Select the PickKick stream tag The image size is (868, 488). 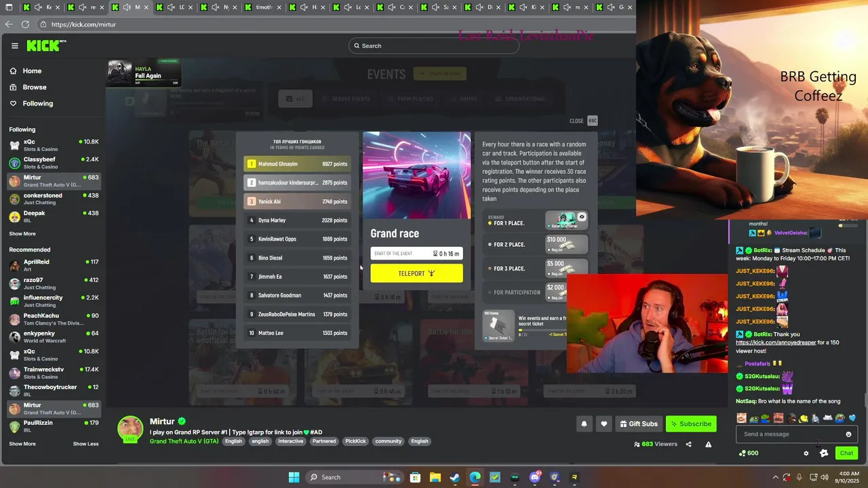point(355,441)
